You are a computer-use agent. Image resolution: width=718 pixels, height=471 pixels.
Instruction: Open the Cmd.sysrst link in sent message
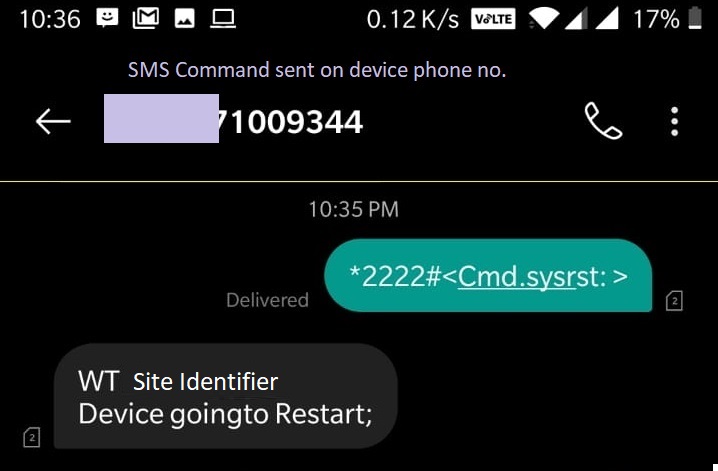click(516, 277)
